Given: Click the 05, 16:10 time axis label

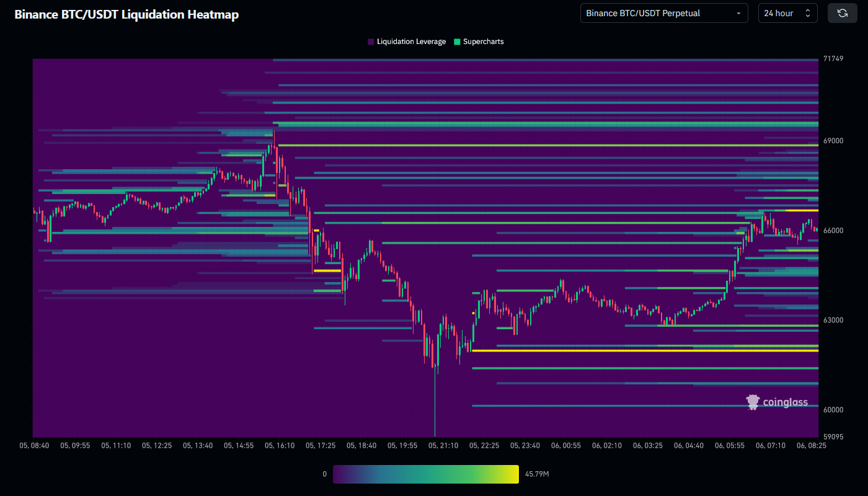Looking at the screenshot, I should pyautogui.click(x=280, y=445).
